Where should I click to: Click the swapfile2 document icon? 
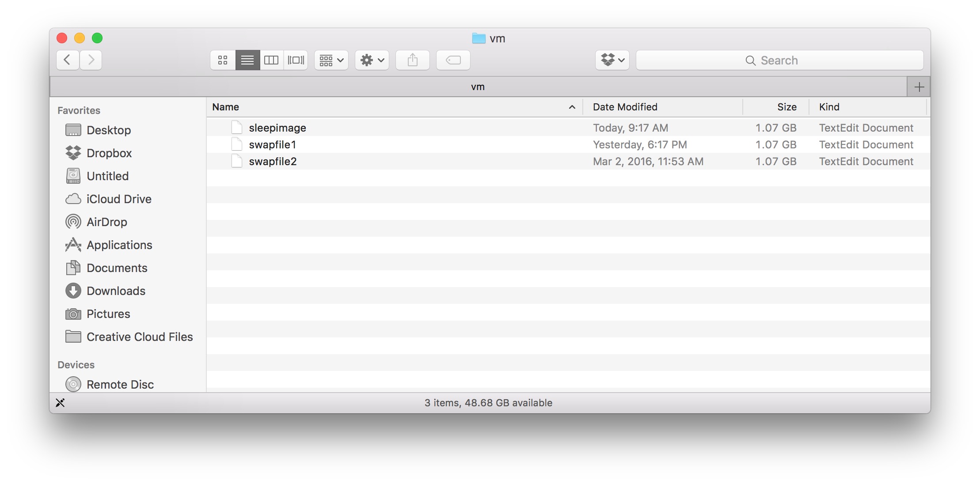pyautogui.click(x=237, y=161)
